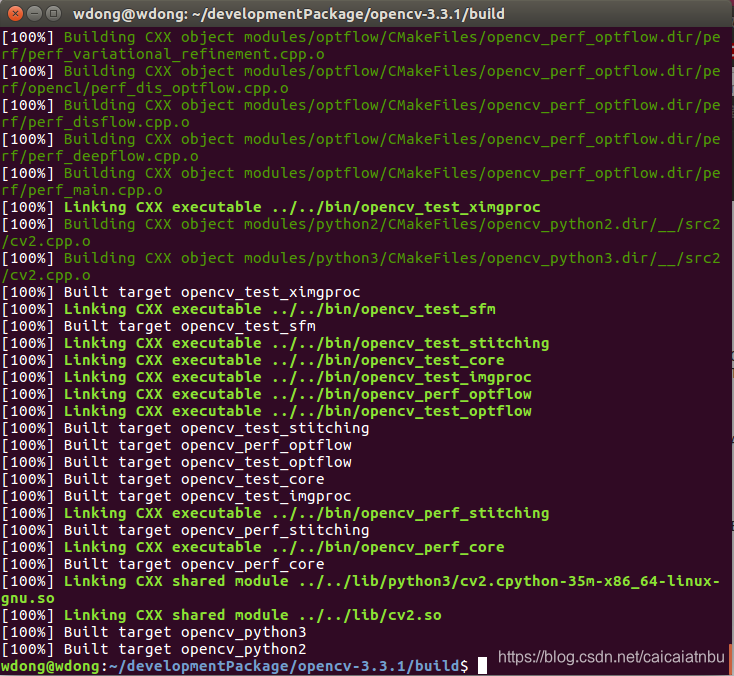Image resolution: width=734 pixels, height=676 pixels.
Task: Click 'rf/perf_disflow.cpp.o' text
Action: (x=95, y=122)
